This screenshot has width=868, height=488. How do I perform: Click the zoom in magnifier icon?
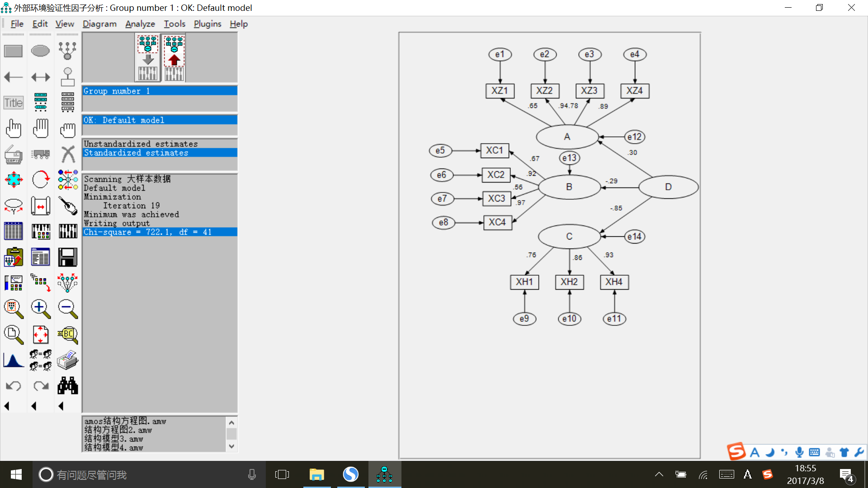40,309
